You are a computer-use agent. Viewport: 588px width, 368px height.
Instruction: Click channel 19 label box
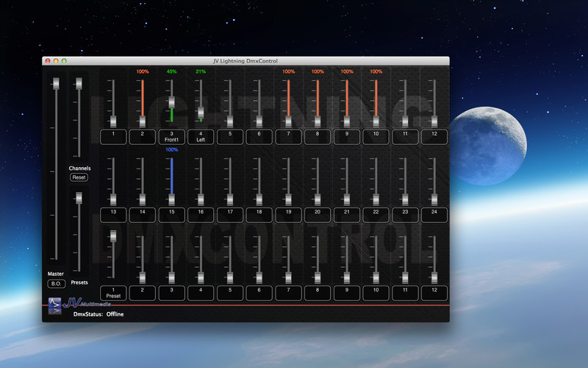pos(288,215)
